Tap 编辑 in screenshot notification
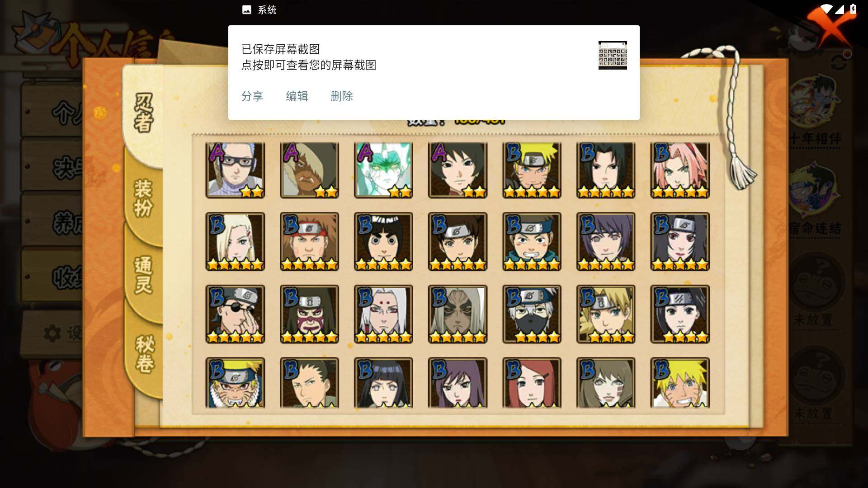 coord(297,96)
